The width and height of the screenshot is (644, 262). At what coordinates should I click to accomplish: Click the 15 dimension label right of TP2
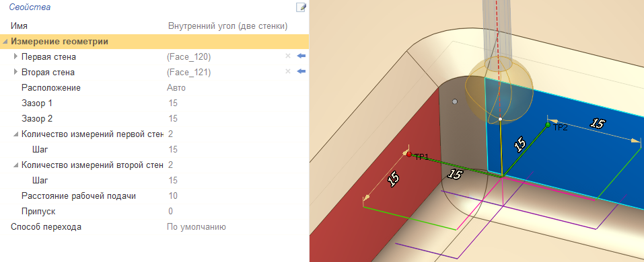click(597, 124)
